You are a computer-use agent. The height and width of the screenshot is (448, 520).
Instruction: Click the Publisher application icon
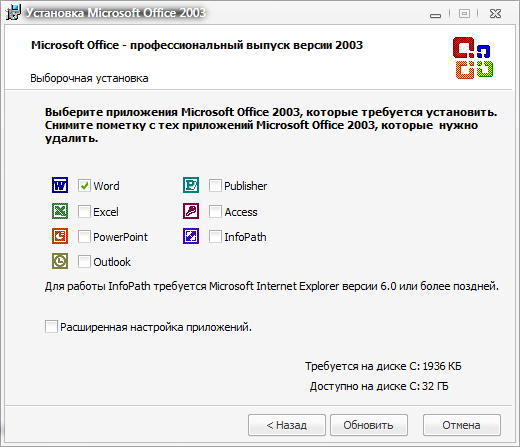(x=191, y=185)
